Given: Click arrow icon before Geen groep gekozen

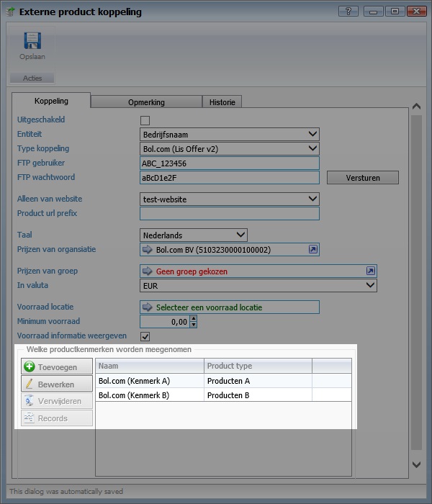Looking at the screenshot, I should (x=148, y=271).
